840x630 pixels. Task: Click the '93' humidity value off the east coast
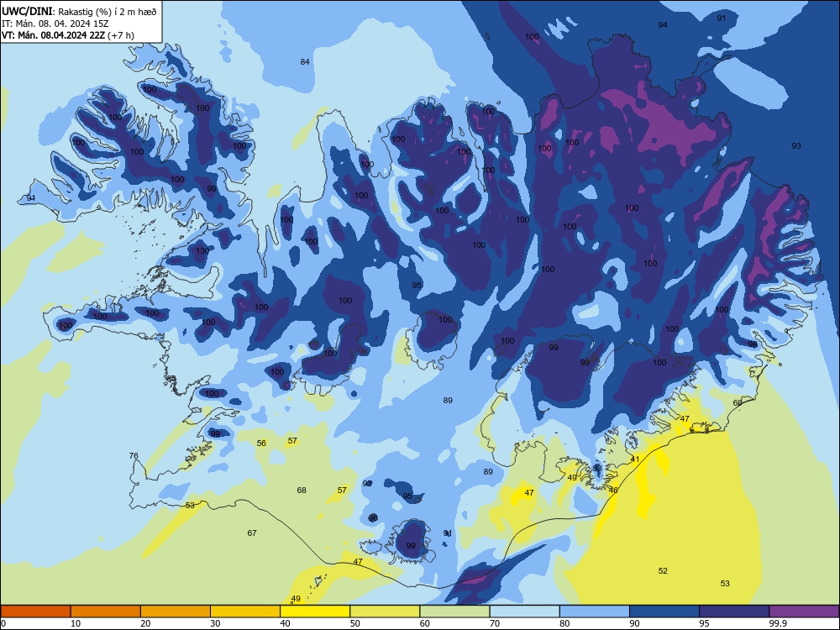(796, 145)
